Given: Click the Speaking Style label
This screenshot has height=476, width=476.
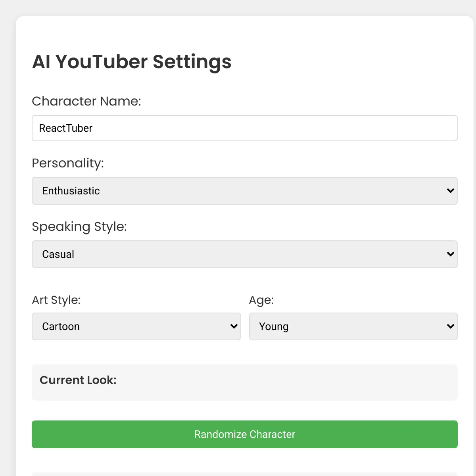Looking at the screenshot, I should [x=79, y=226].
